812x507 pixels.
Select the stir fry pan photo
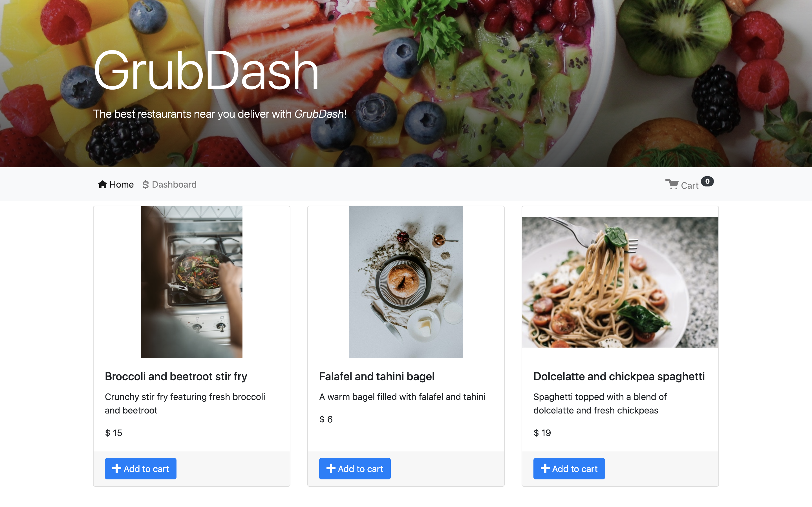[192, 282]
